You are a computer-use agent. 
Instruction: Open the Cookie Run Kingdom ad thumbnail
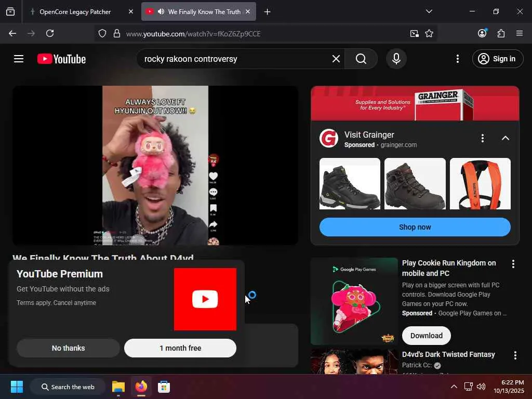354,301
